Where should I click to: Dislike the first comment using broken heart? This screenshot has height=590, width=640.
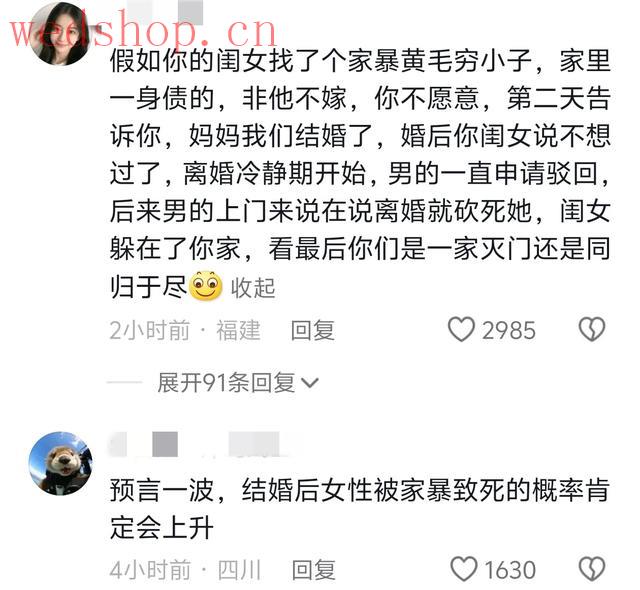pyautogui.click(x=592, y=329)
